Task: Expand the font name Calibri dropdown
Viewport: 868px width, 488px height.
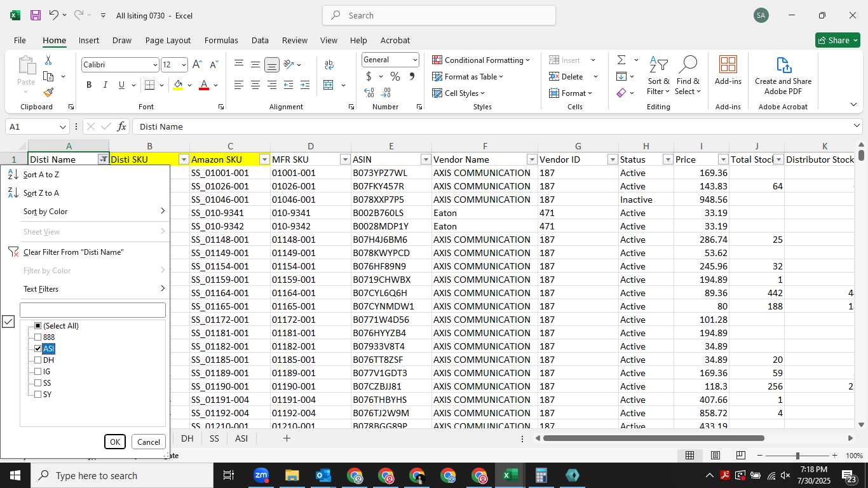Action: (155, 65)
